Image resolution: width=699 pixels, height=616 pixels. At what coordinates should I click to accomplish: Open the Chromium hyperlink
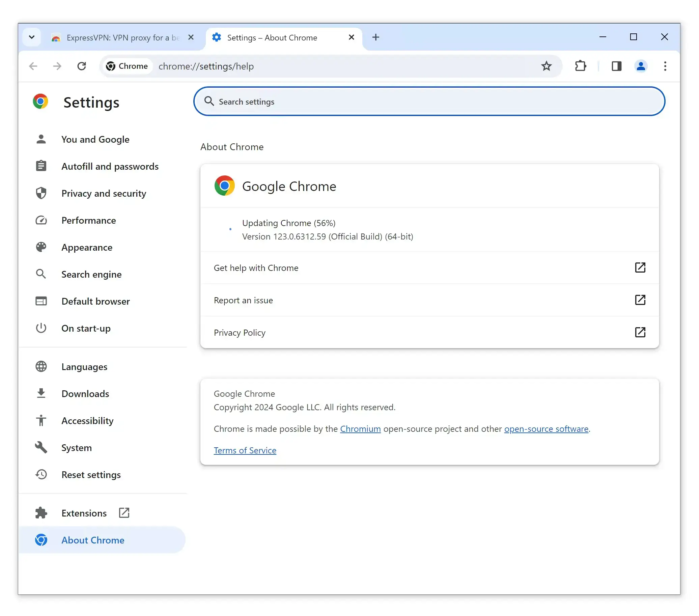(x=360, y=429)
